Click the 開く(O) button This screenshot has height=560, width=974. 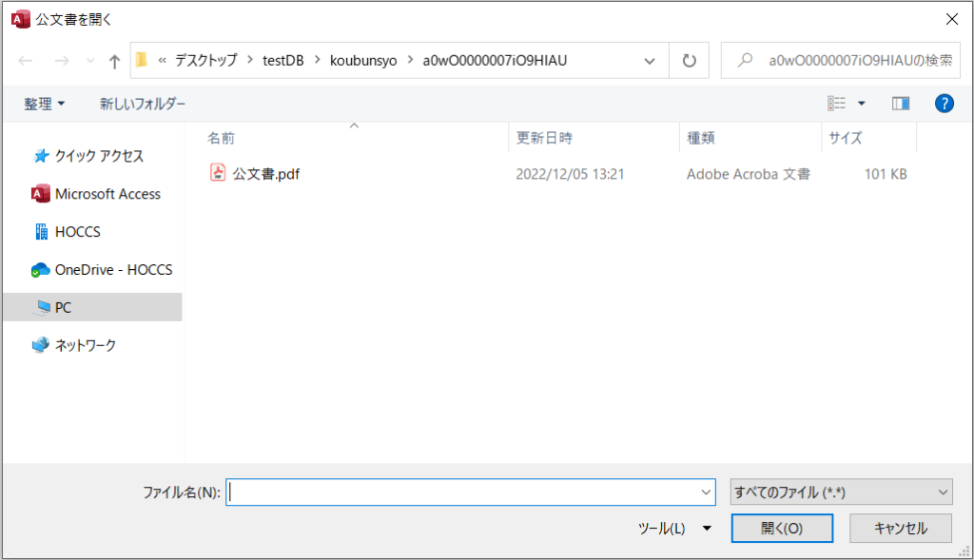782,529
